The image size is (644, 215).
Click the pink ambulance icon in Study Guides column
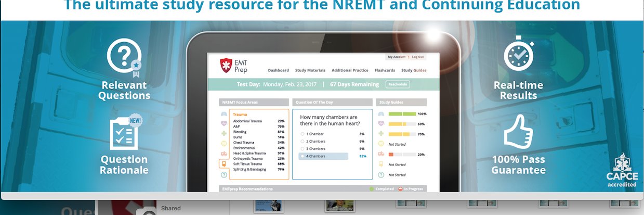click(381, 154)
